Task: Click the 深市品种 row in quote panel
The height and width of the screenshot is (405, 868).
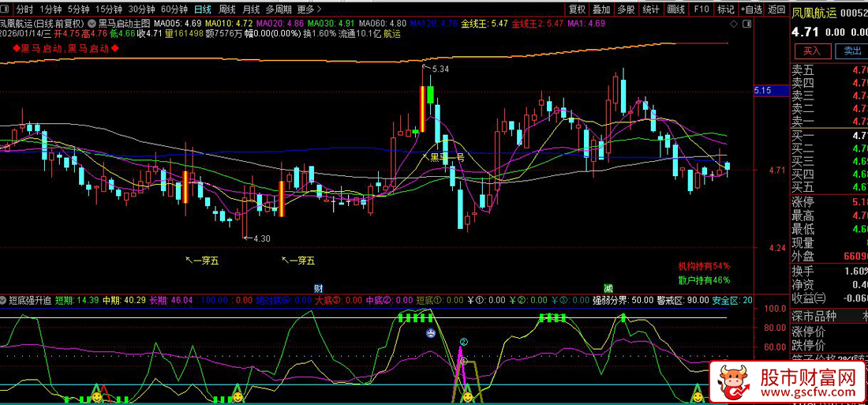Action: [829, 317]
